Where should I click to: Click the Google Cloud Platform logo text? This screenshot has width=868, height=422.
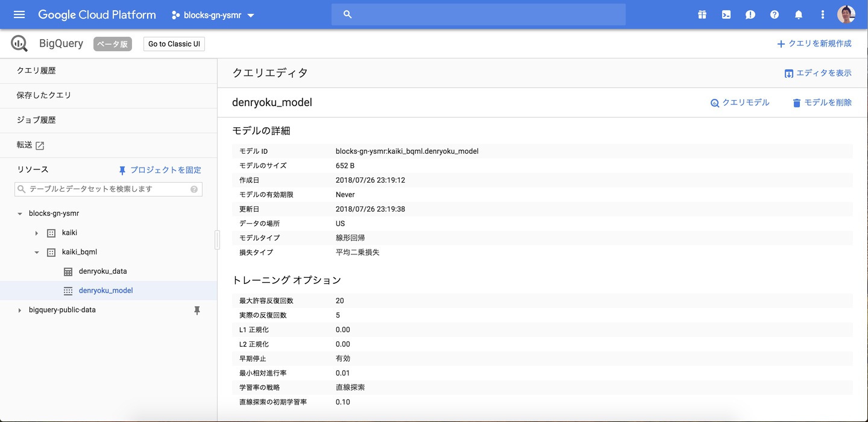click(x=97, y=14)
